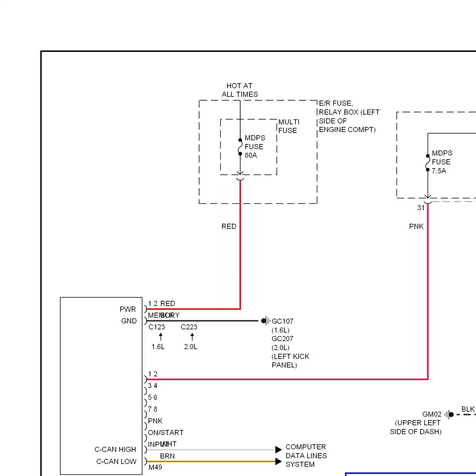The height and width of the screenshot is (476, 476).
Task: Click the black ground wire to GC107
Action: [202, 321]
